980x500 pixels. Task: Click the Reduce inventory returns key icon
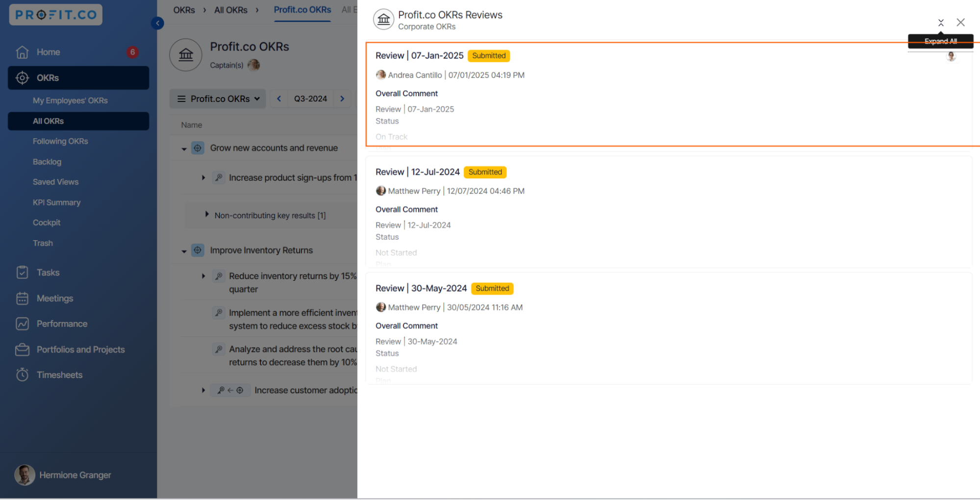(x=219, y=276)
